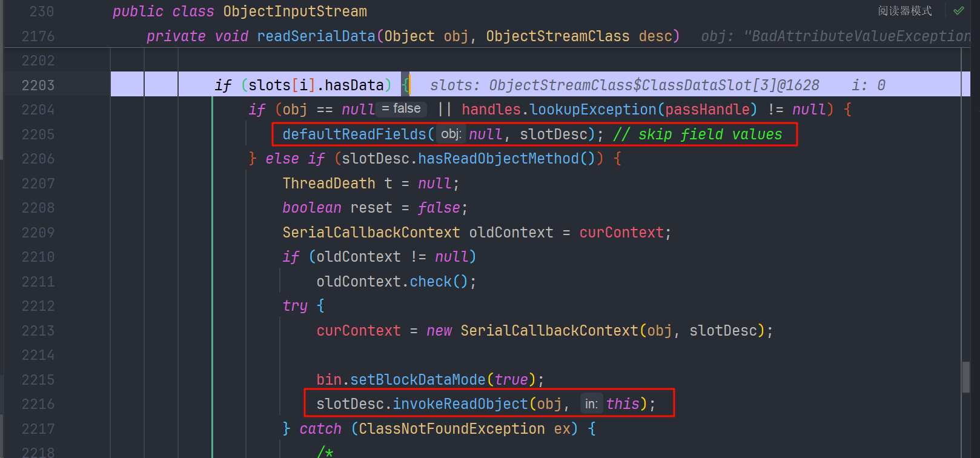This screenshot has width=980, height=458.
Task: Click the inline debug value 'slots: ObjectStreamClass$ClassDataSlot[3]@1628'
Action: [x=624, y=85]
